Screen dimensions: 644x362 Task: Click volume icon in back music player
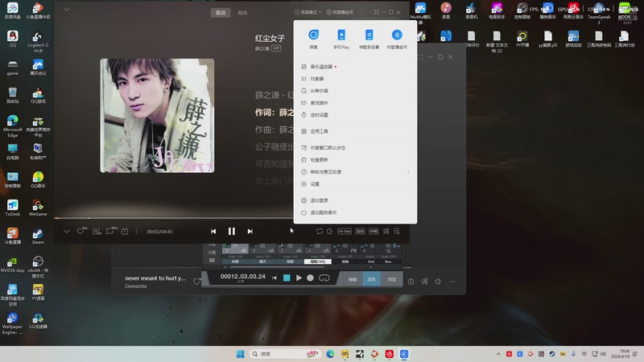click(x=438, y=282)
